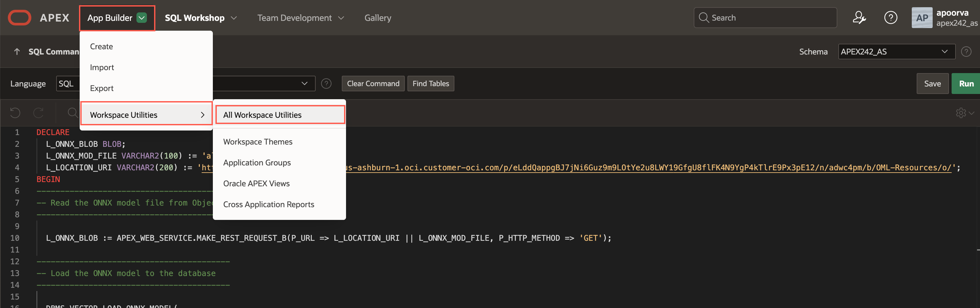Screen dimensions: 980x308
Task: Run the SQL command
Action: point(966,84)
